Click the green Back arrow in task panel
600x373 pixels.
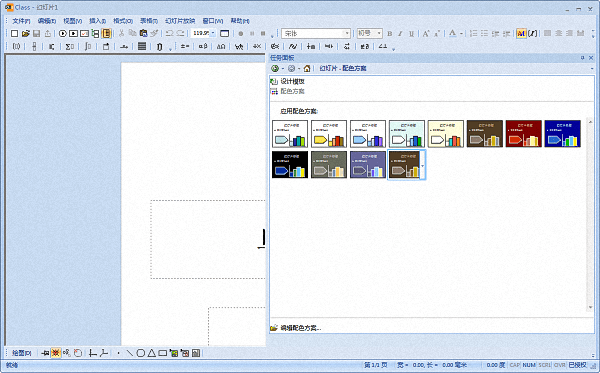point(275,68)
